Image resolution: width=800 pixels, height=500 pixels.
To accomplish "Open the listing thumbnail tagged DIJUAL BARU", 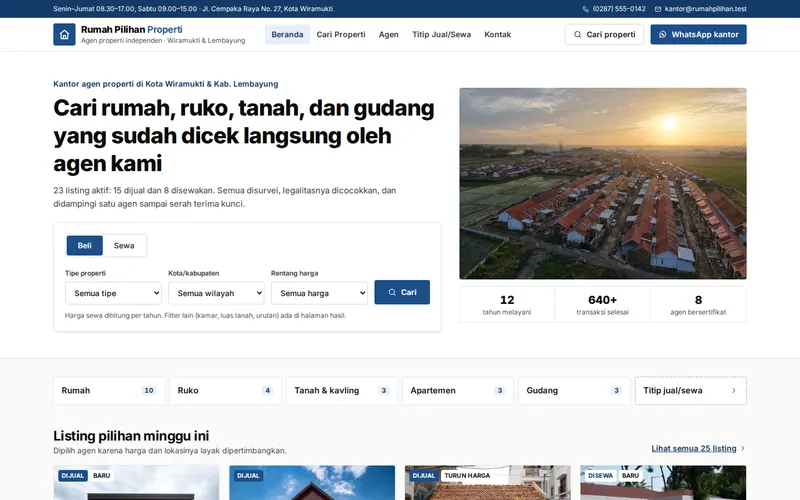I will pos(136,483).
